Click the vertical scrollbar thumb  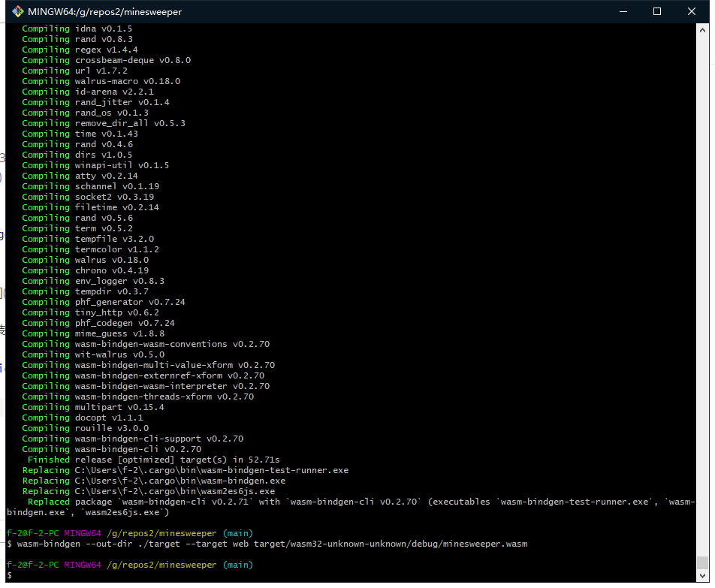pos(702,562)
